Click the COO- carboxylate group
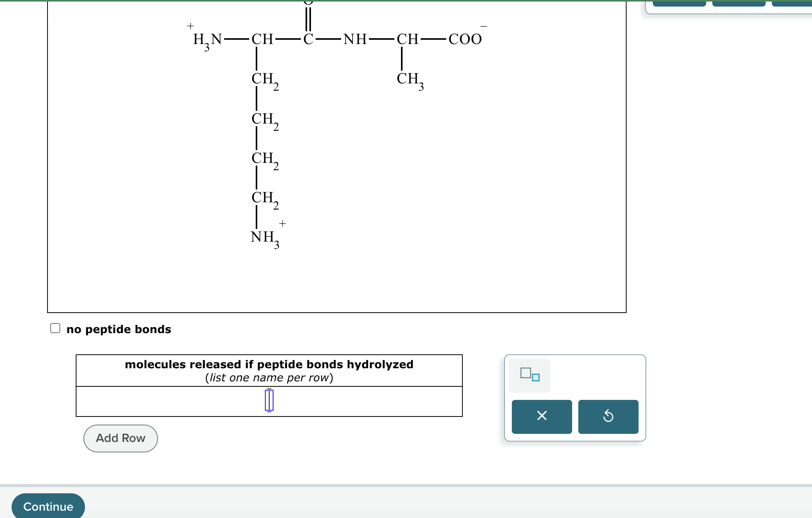 pyautogui.click(x=465, y=39)
